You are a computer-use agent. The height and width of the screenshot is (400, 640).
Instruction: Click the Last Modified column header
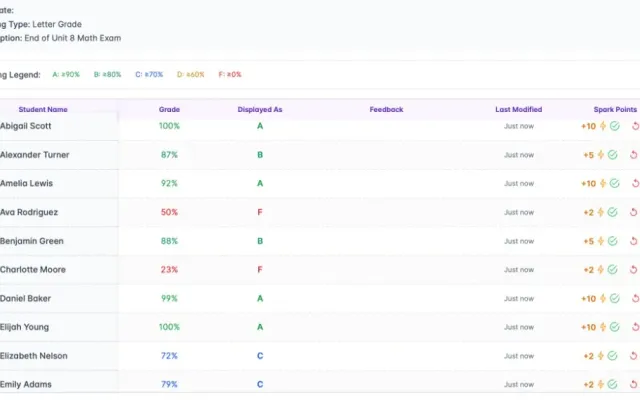519,109
